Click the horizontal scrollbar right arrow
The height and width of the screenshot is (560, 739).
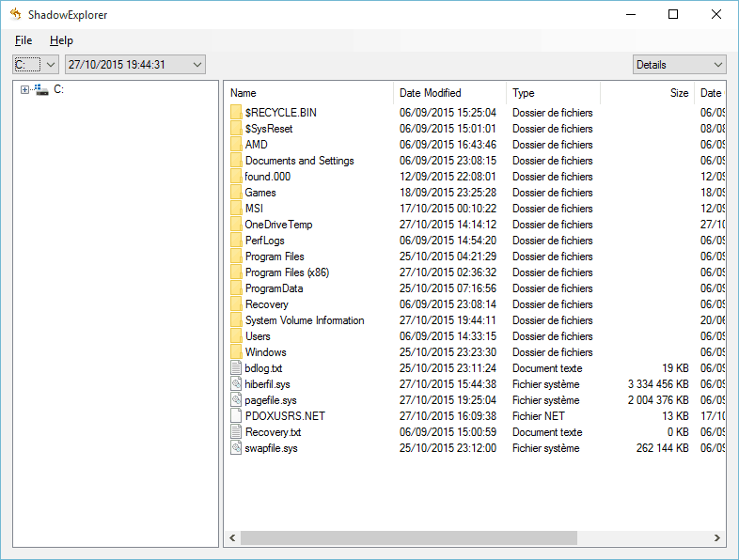717,538
